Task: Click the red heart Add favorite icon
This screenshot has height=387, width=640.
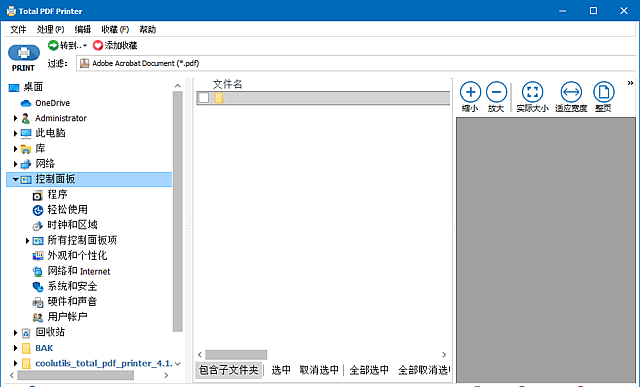Action: tap(98, 45)
